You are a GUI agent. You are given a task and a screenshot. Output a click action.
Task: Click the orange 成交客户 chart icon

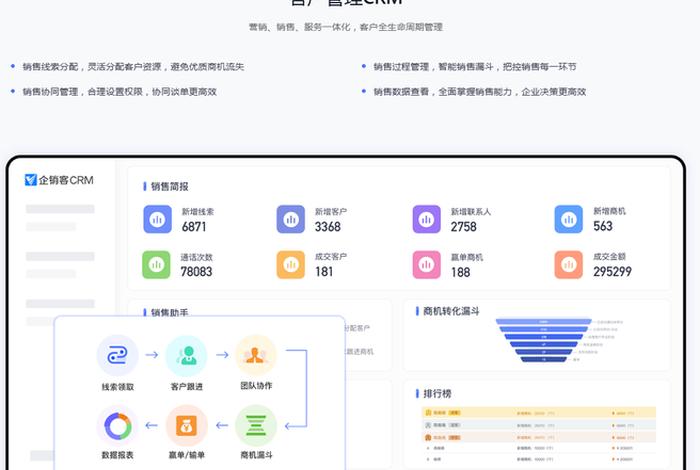coord(291,264)
